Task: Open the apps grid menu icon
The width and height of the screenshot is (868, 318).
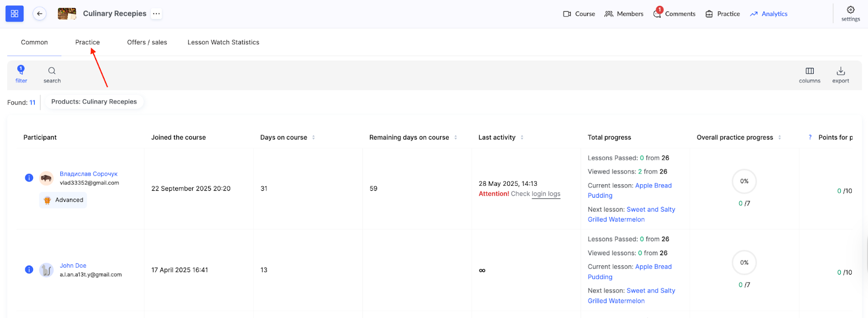Action: [x=15, y=14]
